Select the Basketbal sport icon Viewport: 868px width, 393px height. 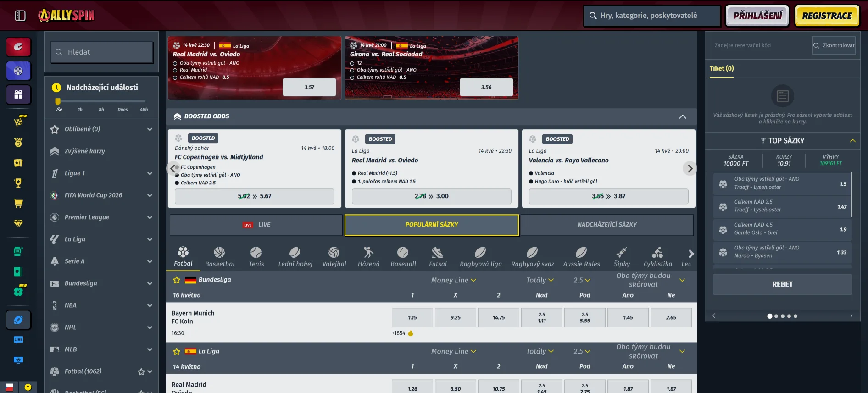pos(220,257)
